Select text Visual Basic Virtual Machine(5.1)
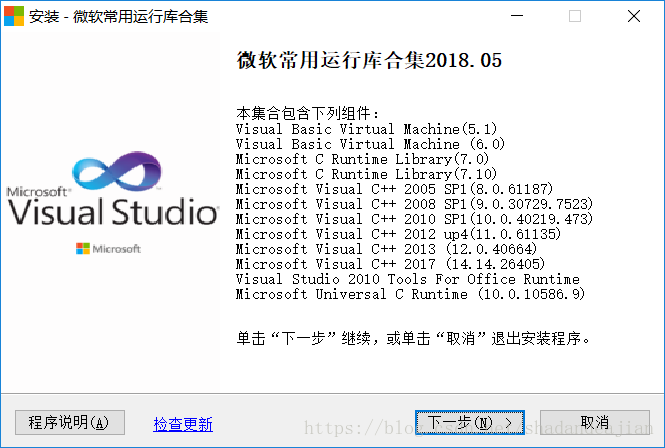This screenshot has height=448, width=665. tap(366, 129)
